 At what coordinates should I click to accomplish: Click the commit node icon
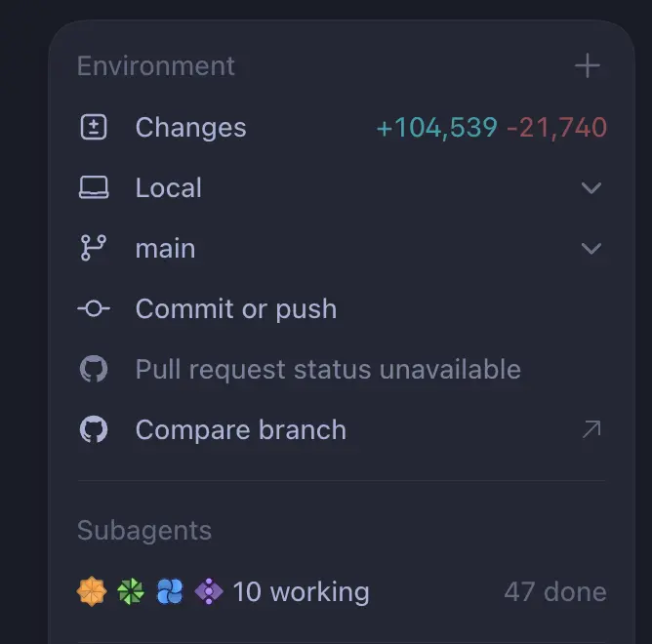pos(94,308)
